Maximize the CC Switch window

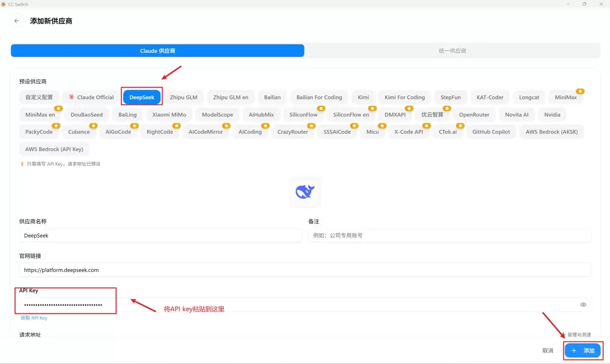[x=584, y=4]
